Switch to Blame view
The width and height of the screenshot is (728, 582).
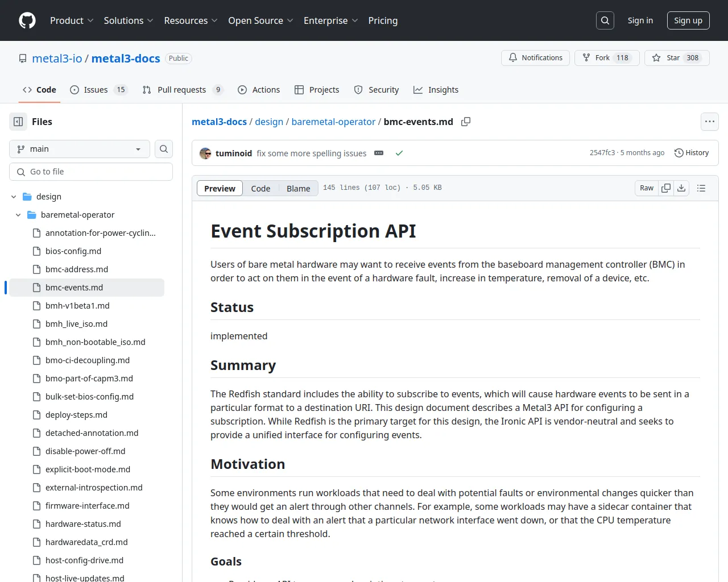click(298, 188)
